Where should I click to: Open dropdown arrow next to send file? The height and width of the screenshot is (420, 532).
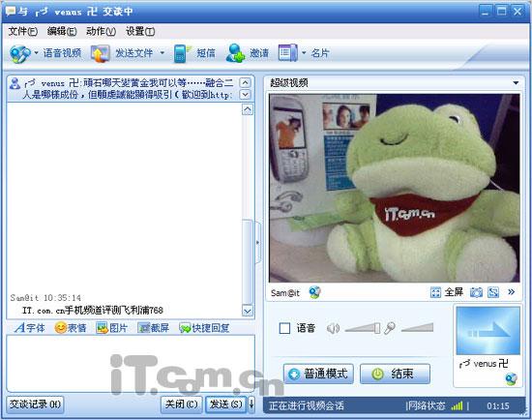pos(163,53)
